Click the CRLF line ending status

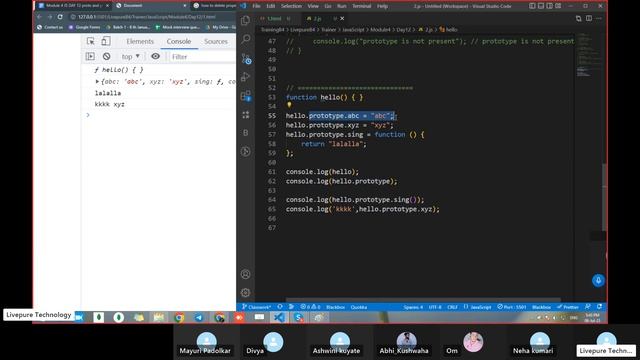point(452,307)
